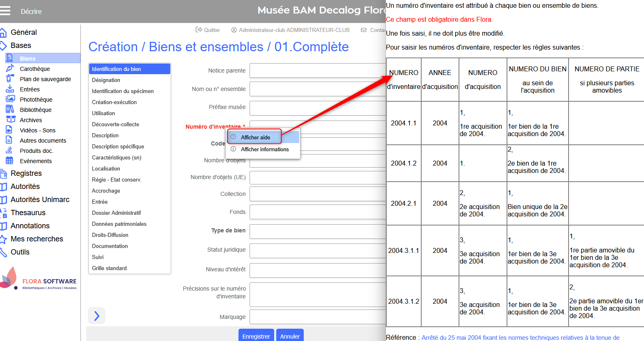Select the Identification du bien section
The image size is (644, 341).
(130, 69)
